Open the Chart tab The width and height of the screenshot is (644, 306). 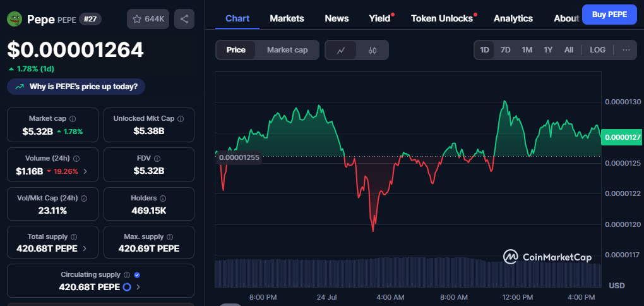click(237, 18)
